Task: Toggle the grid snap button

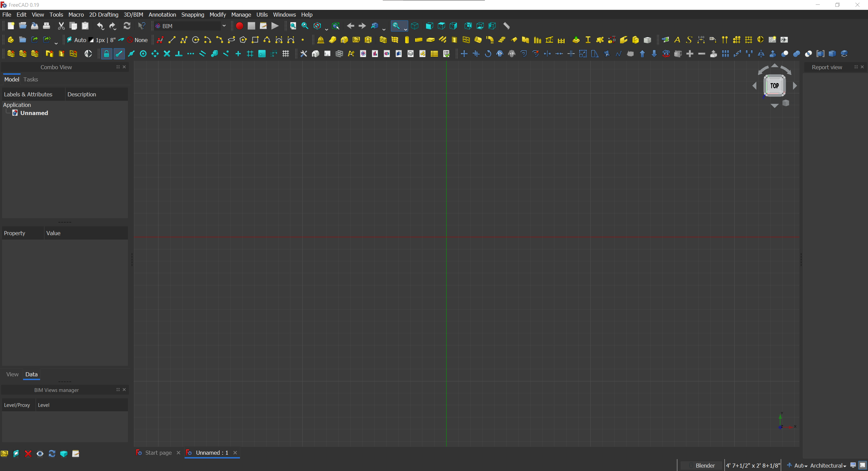Action: point(250,54)
